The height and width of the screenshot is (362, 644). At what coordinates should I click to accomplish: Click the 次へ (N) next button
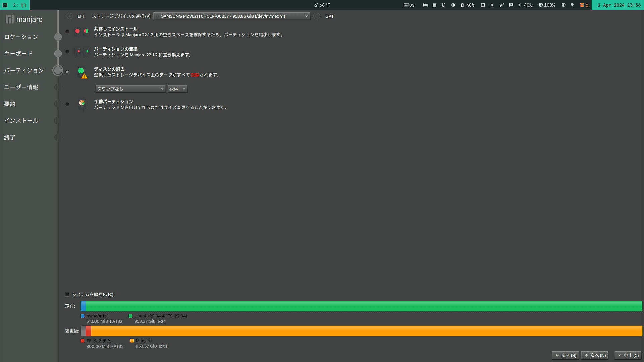click(595, 355)
